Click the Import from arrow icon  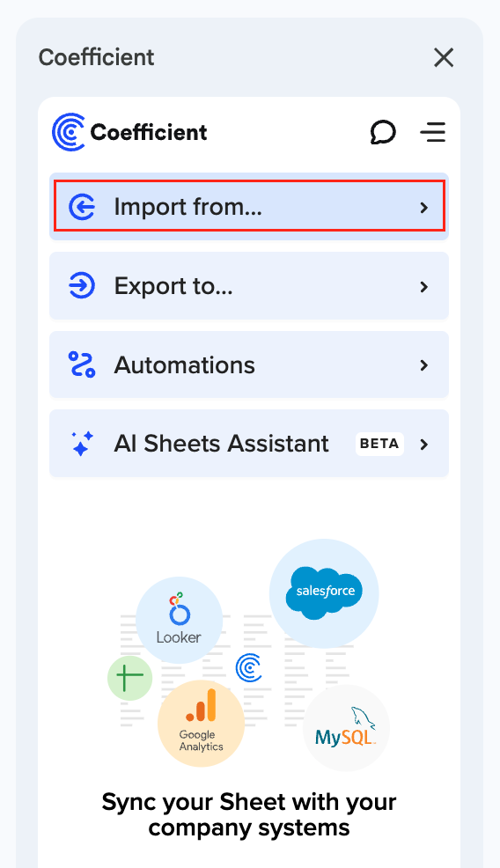point(82,207)
